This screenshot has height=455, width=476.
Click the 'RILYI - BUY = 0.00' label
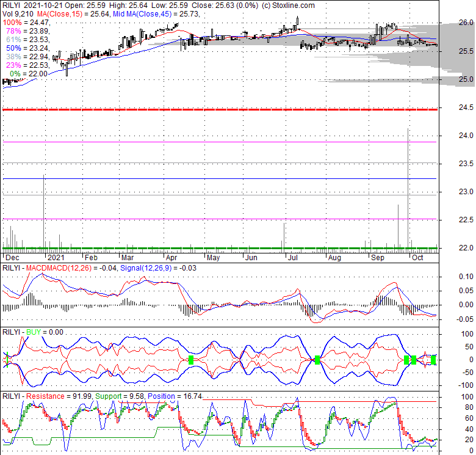click(x=33, y=332)
